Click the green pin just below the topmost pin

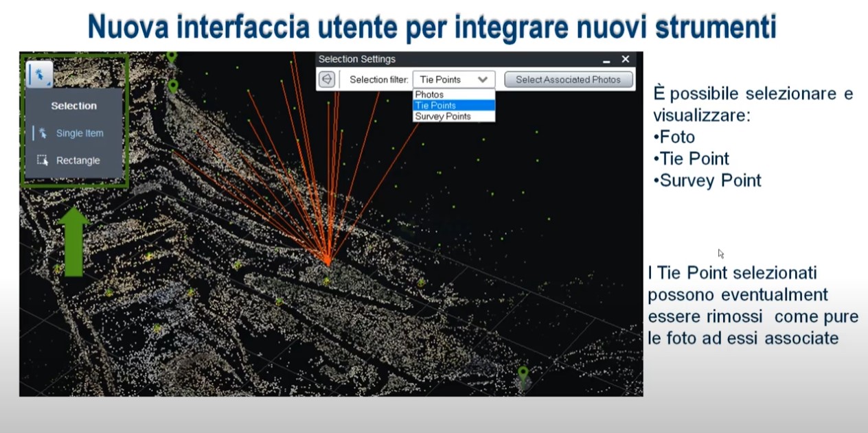coord(173,86)
